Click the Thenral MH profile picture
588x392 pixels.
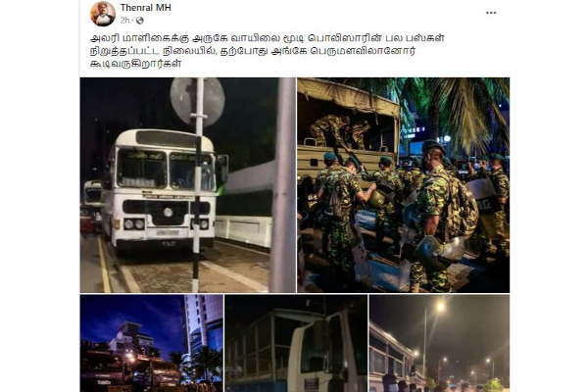[x=103, y=14]
